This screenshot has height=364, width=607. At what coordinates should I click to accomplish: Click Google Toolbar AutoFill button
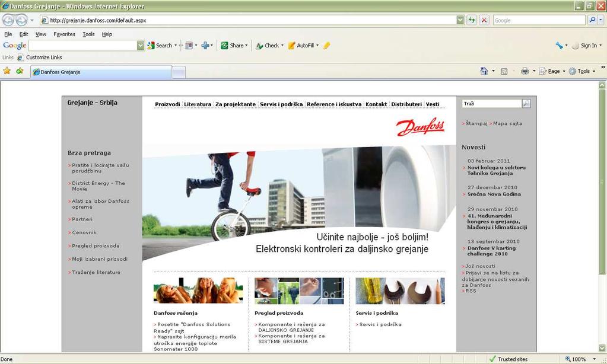[x=301, y=46]
